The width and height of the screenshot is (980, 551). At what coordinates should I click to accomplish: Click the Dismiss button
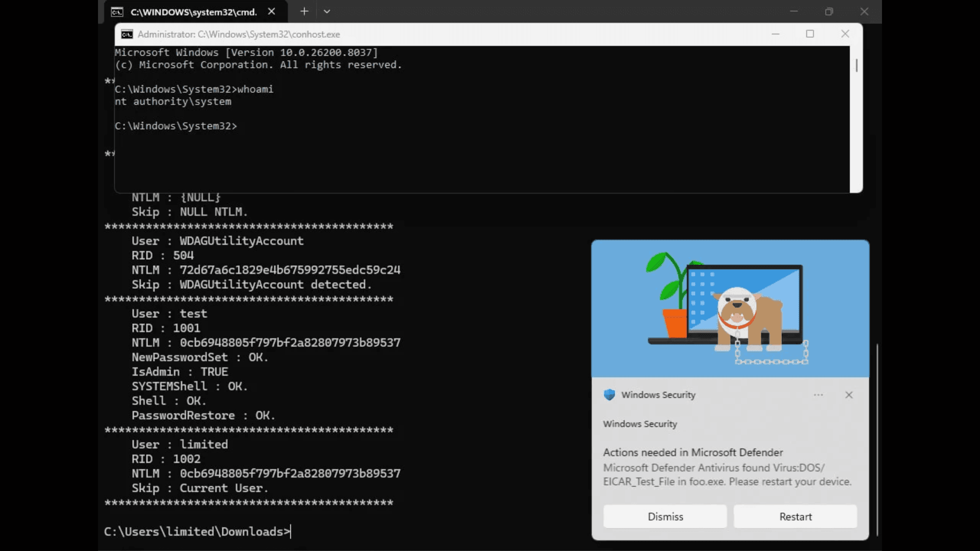(x=665, y=517)
